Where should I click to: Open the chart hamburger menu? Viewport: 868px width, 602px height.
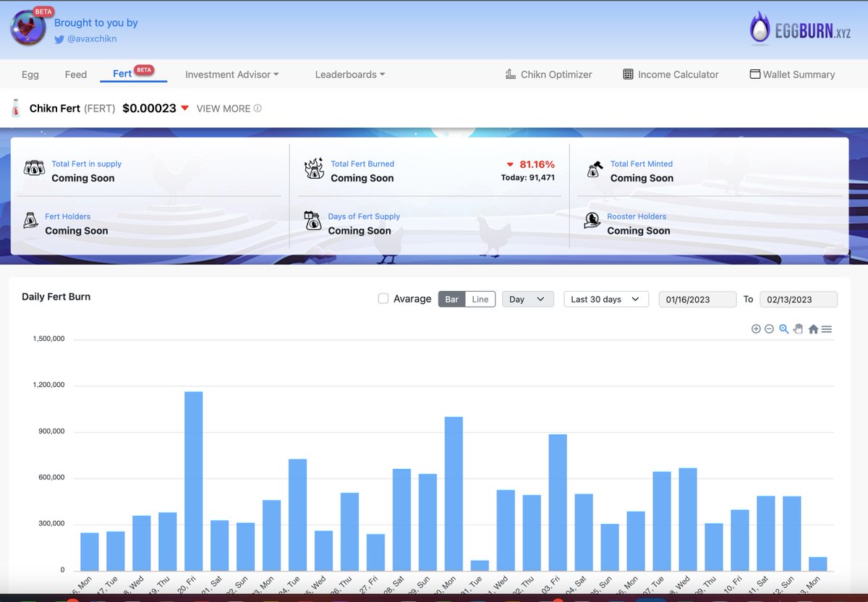pyautogui.click(x=827, y=329)
